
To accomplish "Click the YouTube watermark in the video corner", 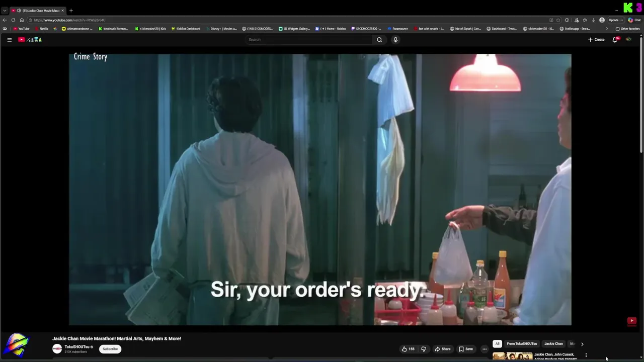I will [632, 321].
